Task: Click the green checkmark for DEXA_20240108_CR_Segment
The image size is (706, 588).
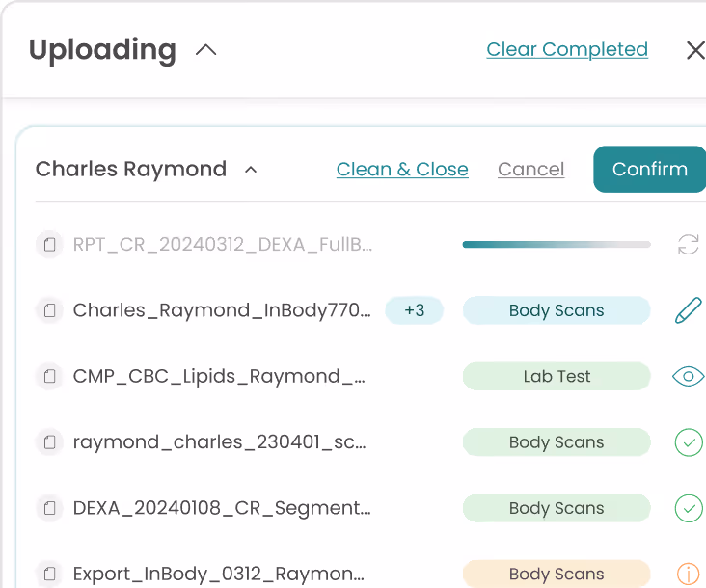Action: pyautogui.click(x=689, y=508)
